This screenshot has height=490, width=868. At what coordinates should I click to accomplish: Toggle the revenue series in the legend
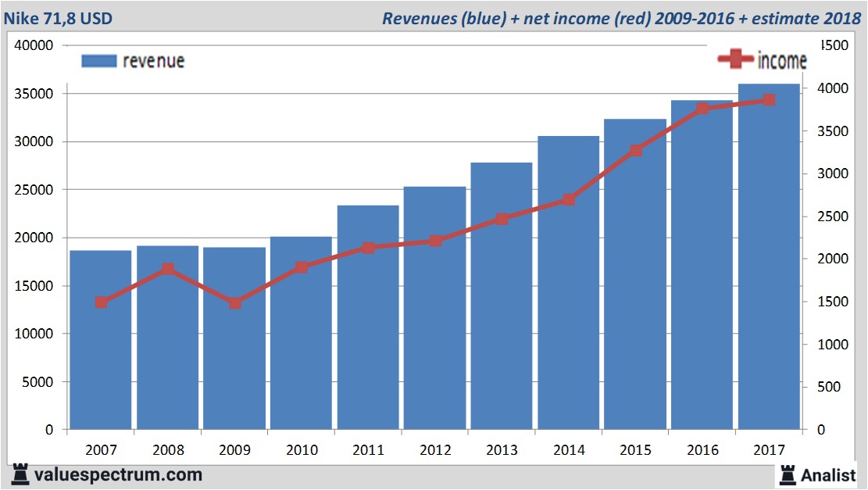pos(152,61)
